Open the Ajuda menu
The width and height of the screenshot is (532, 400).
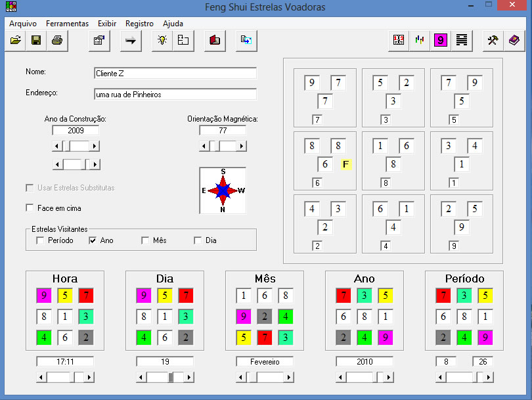tap(173, 24)
